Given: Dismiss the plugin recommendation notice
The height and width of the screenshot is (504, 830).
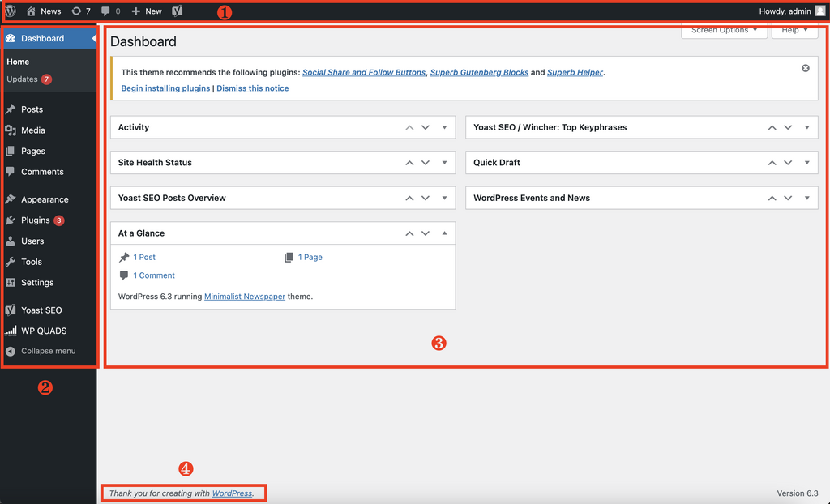Looking at the screenshot, I should 805,68.
